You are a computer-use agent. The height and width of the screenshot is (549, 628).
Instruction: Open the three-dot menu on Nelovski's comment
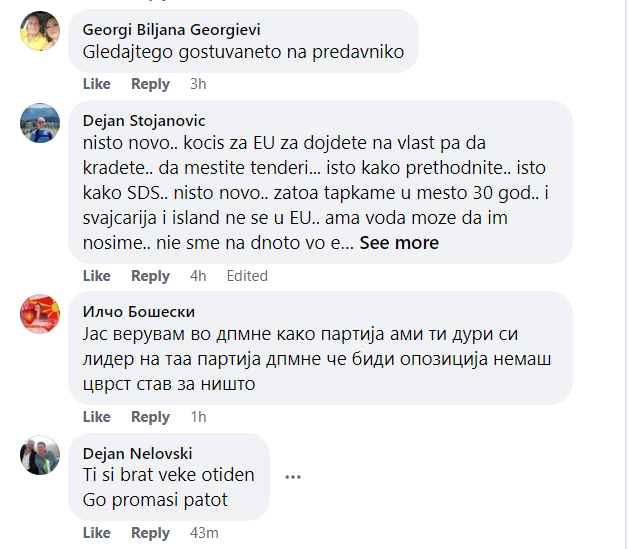tap(293, 477)
